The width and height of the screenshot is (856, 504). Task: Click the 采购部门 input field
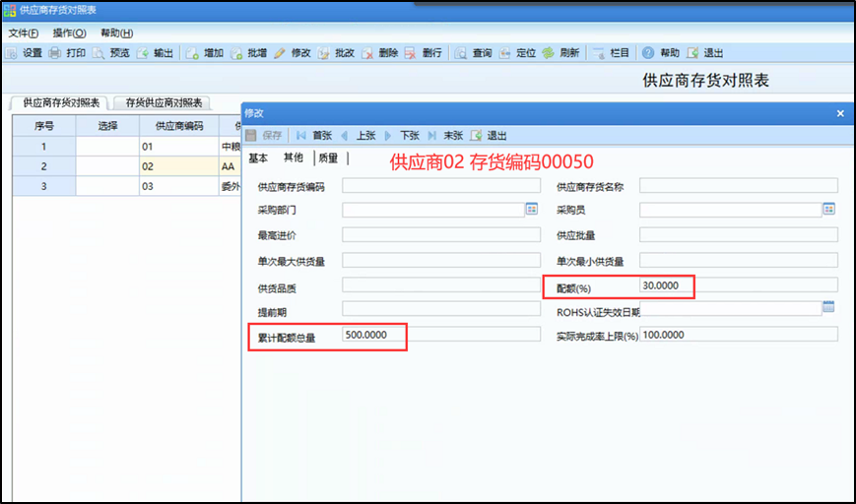[433, 210]
